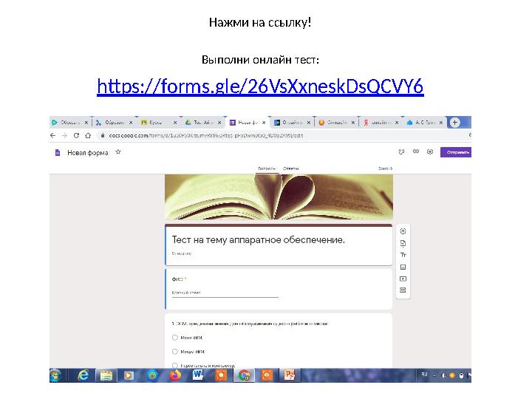Viewport: 532px width, 399px height.
Task: Open the theme customization palette icon
Action: click(x=402, y=151)
